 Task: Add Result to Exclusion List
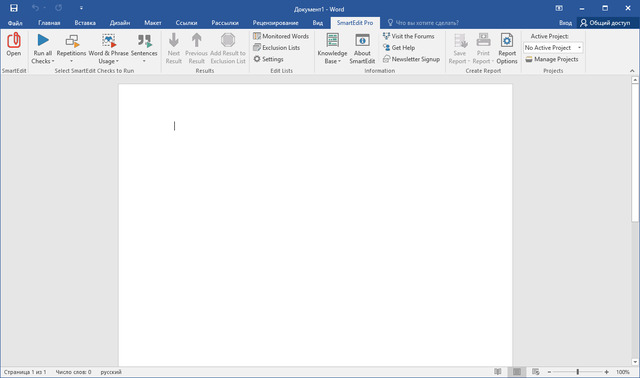tap(228, 48)
